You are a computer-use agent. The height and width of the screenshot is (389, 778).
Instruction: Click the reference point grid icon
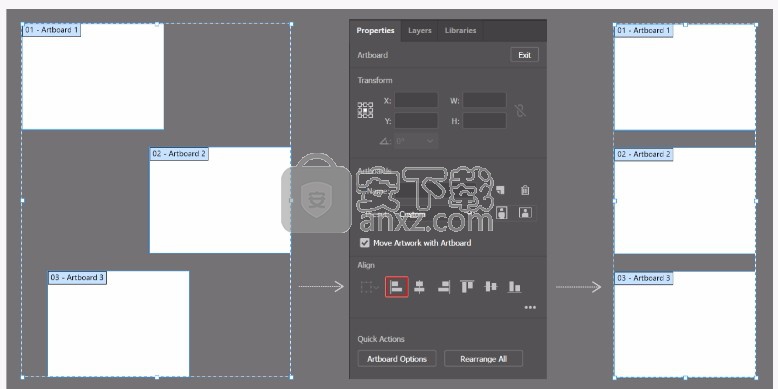tap(365, 110)
